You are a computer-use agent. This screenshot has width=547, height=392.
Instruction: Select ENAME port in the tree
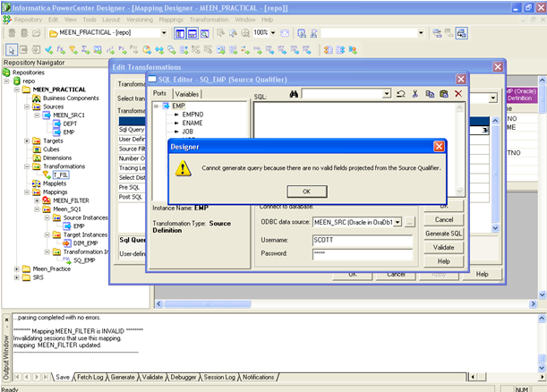(192, 123)
